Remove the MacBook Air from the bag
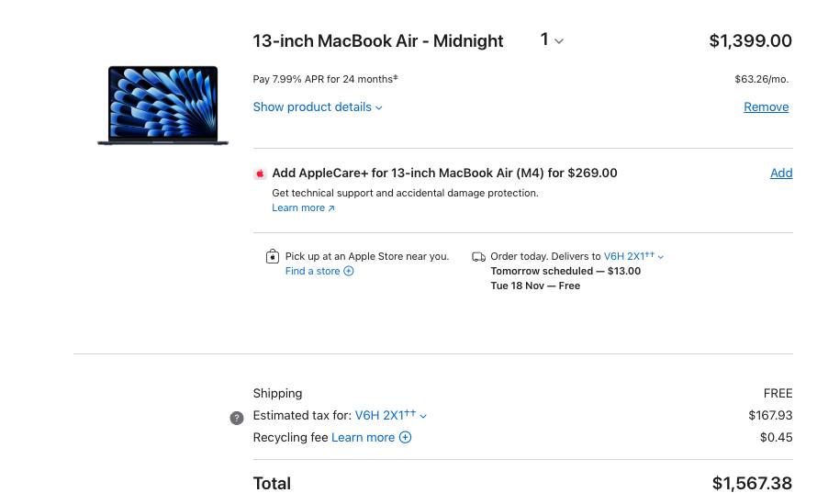 coord(766,107)
